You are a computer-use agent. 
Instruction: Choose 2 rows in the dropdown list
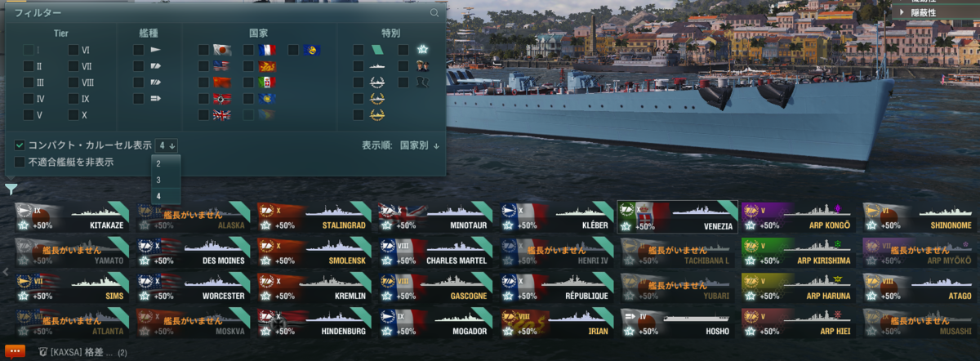[158, 163]
